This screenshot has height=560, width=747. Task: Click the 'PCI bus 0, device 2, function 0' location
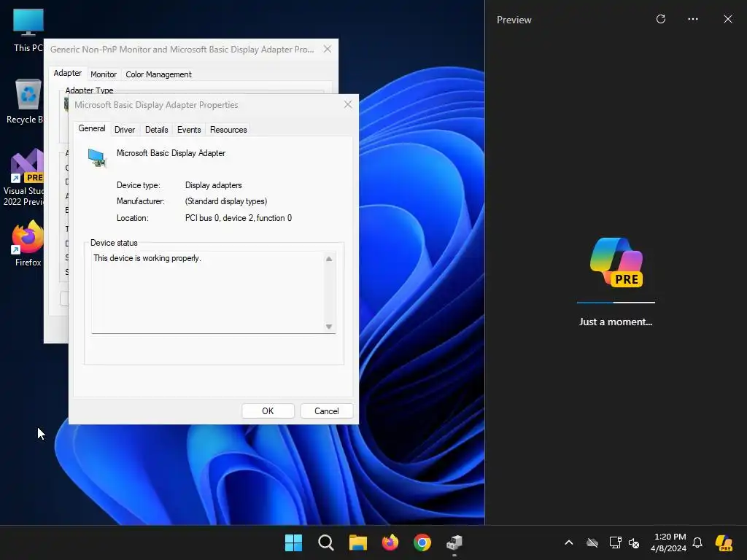(239, 218)
